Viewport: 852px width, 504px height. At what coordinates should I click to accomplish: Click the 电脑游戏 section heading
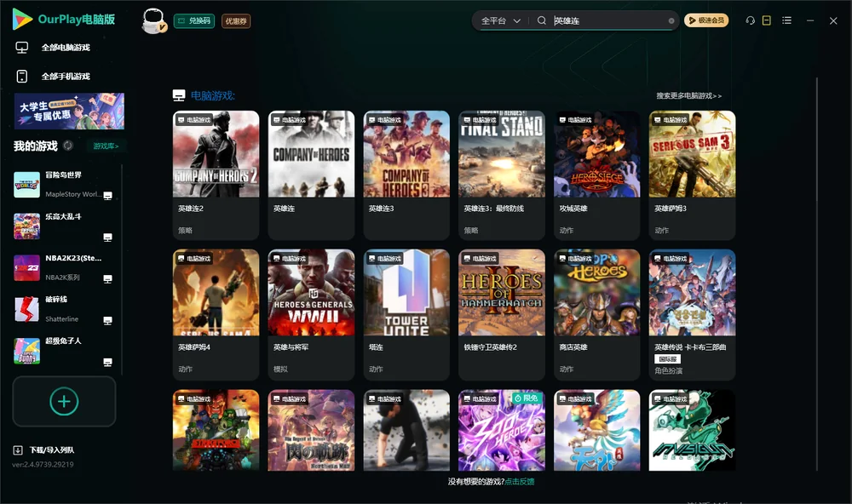(212, 96)
